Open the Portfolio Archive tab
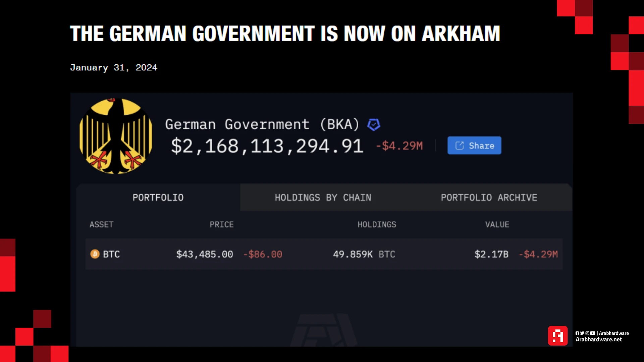The height and width of the screenshot is (362, 644). tap(489, 197)
